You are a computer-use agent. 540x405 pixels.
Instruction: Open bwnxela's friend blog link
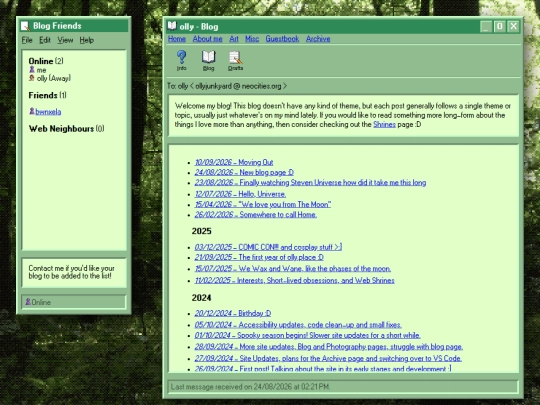tap(48, 112)
